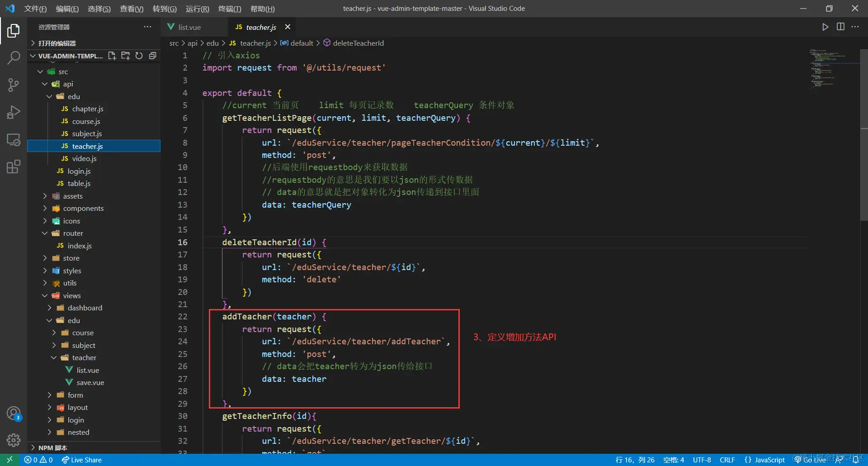This screenshot has width=868, height=466.
Task: Open explorer panel more actions menu
Action: 147,27
